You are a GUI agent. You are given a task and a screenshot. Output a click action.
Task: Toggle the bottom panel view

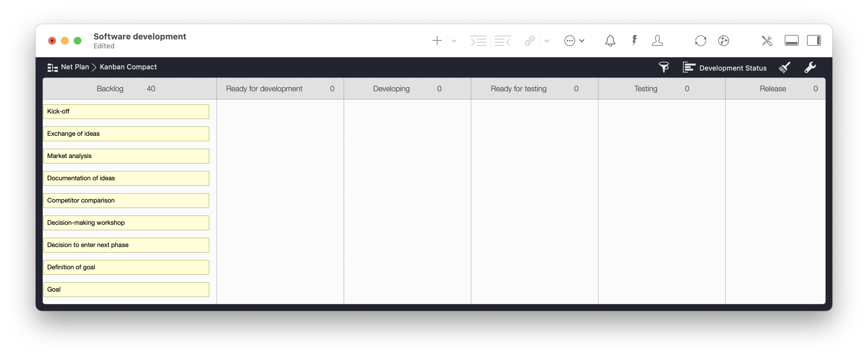(x=791, y=41)
